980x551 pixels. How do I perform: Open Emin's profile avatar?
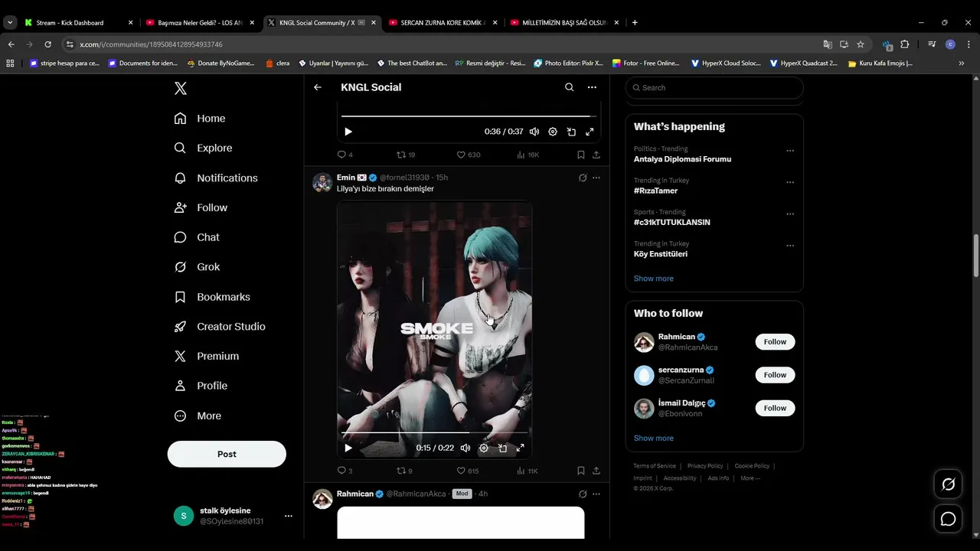coord(322,182)
